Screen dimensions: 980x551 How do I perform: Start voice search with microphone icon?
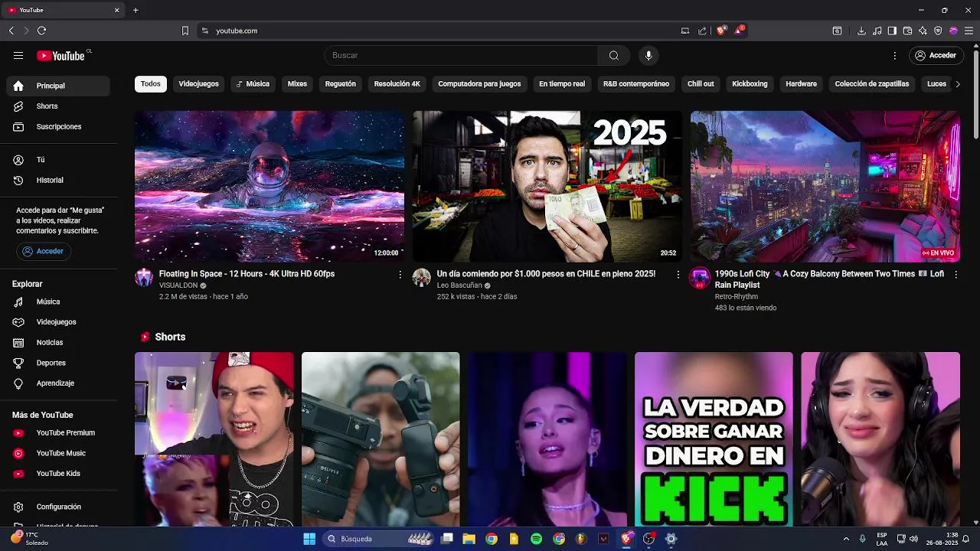(648, 55)
